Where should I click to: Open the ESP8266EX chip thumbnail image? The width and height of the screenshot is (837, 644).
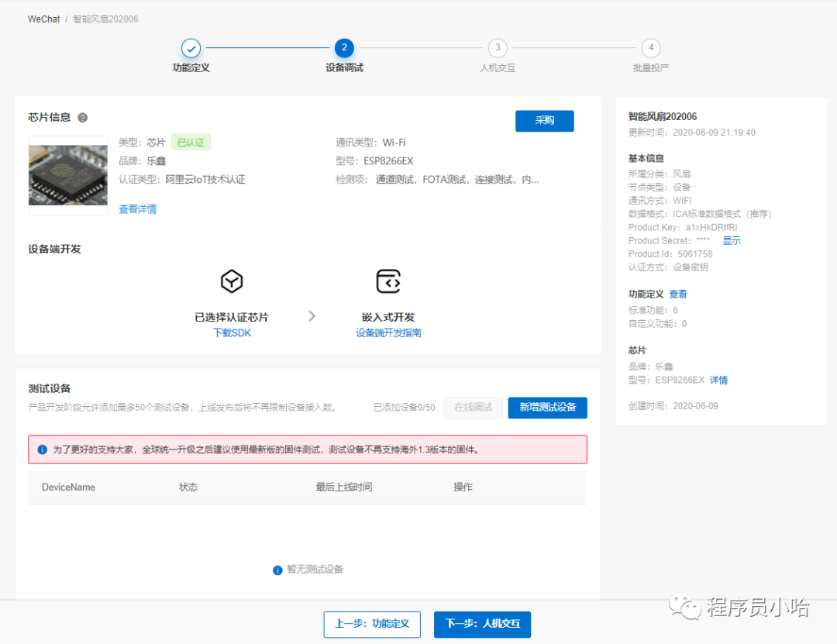point(68,176)
